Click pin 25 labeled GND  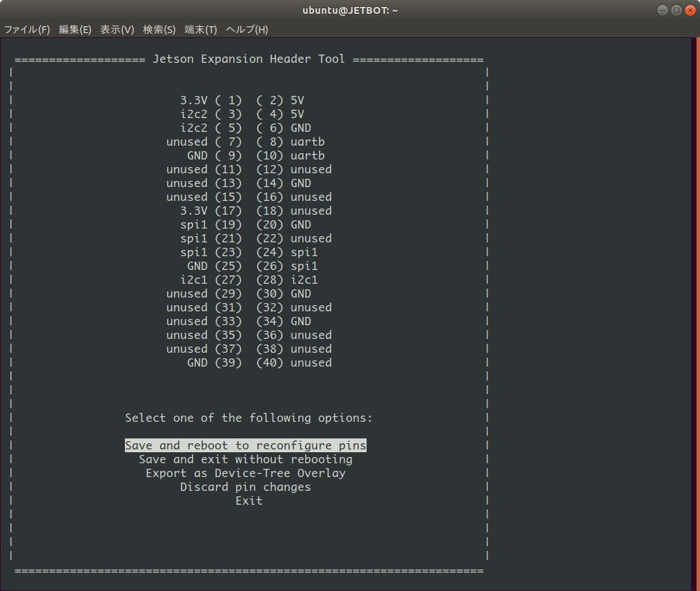[214, 267]
